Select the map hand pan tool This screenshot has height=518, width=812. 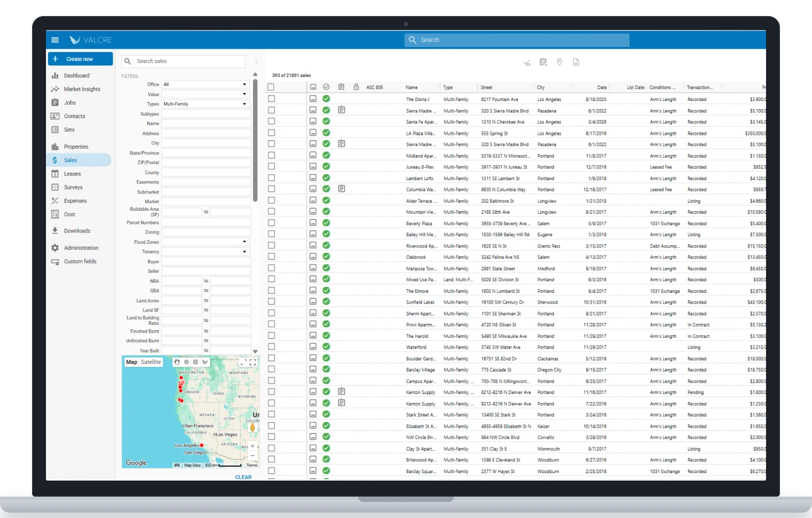(x=177, y=362)
